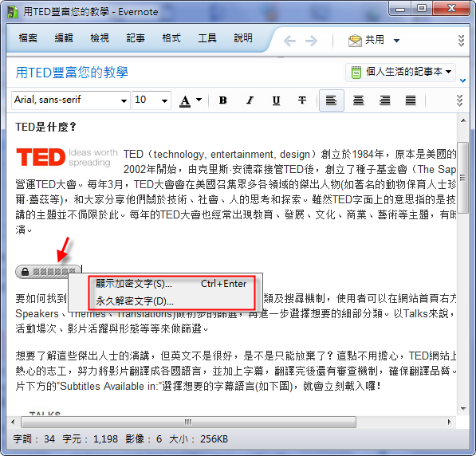Click the vertical scrollbar thumb
Image resolution: width=476 pixels, height=456 pixels.
(462, 178)
